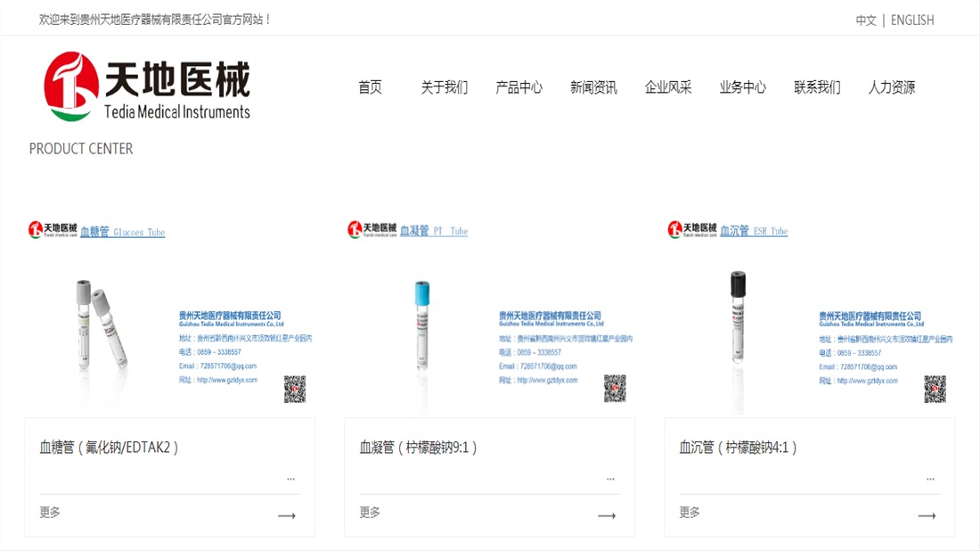Screen dimensions: 980x551
Task: Click the arrow next to 更多 on 血凝管 card
Action: [607, 515]
